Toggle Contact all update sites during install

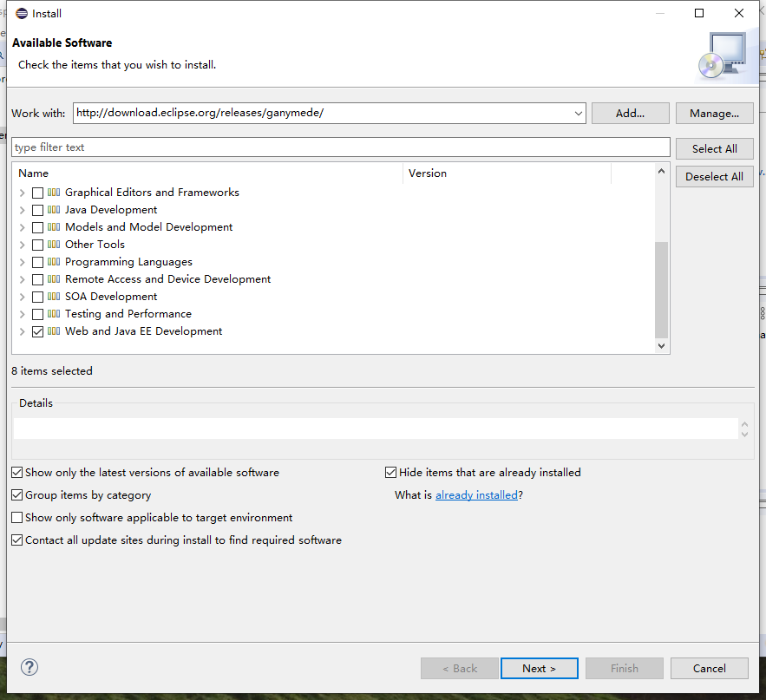coord(17,540)
